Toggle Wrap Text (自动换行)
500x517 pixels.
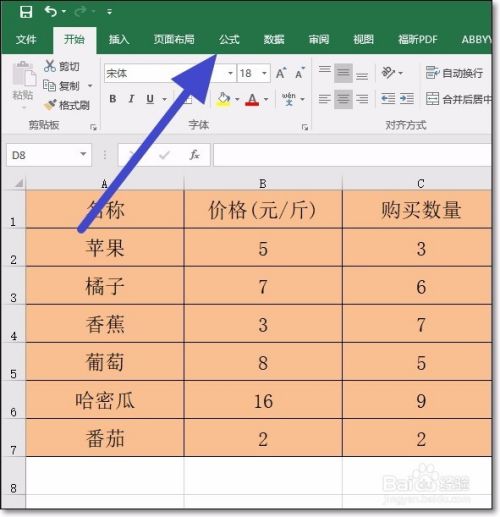tap(454, 73)
